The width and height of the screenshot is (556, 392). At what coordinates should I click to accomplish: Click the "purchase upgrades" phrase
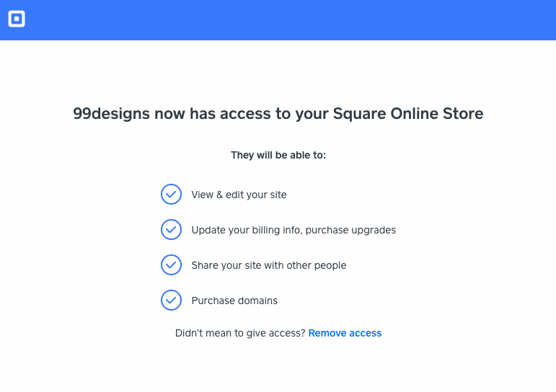353,231
